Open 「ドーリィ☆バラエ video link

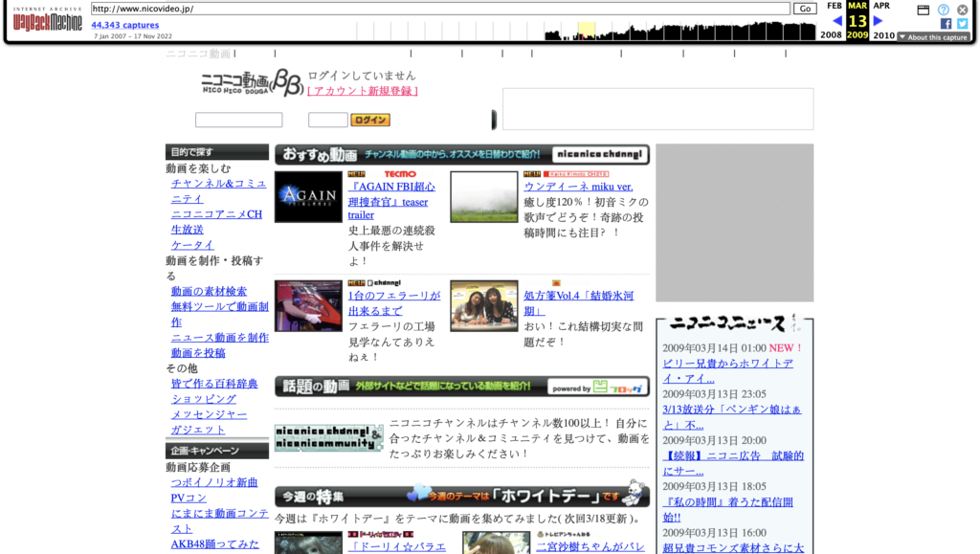pyautogui.click(x=397, y=546)
